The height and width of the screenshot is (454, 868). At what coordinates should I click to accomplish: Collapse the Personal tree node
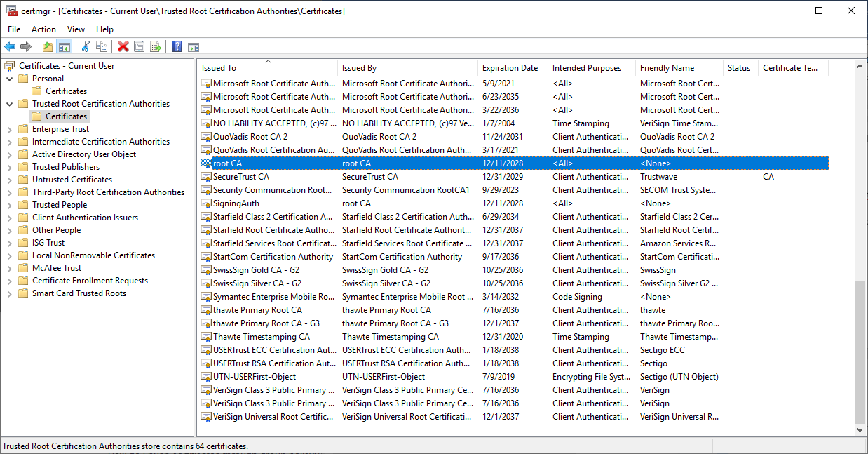pos(10,79)
